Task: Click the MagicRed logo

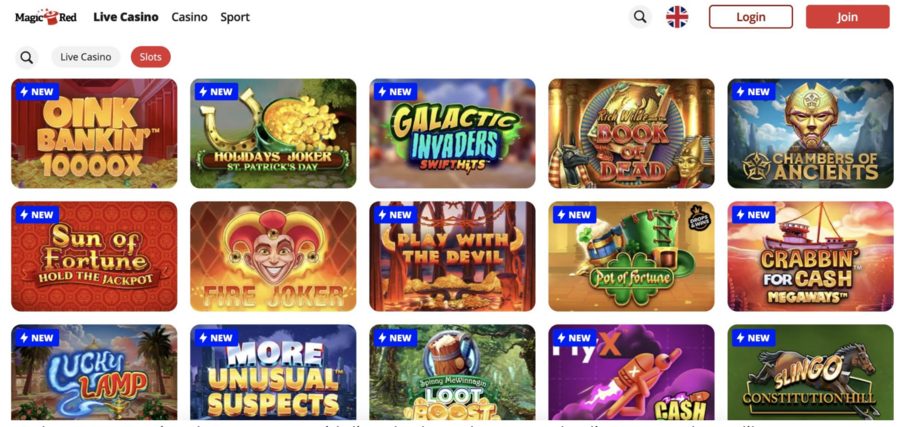Action: click(45, 17)
